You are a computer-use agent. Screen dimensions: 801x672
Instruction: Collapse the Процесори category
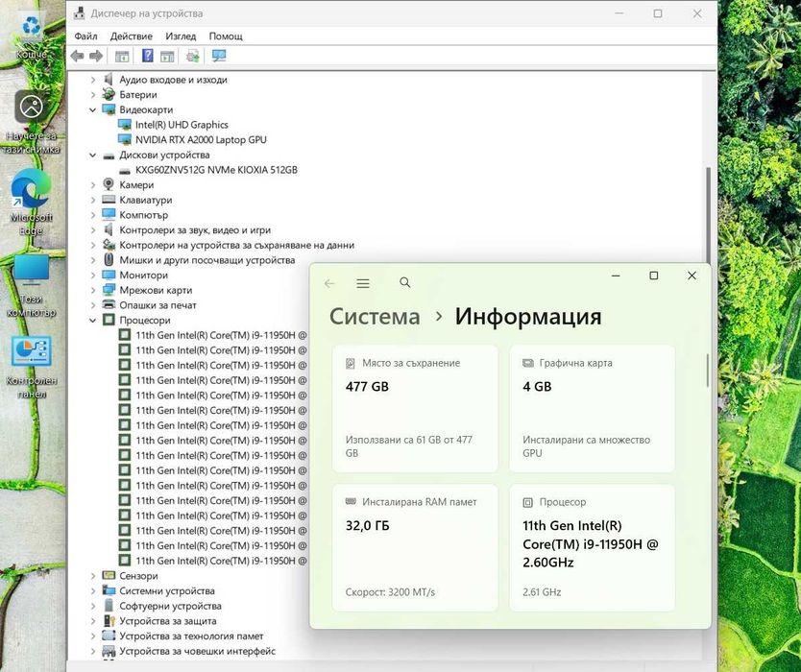92,321
